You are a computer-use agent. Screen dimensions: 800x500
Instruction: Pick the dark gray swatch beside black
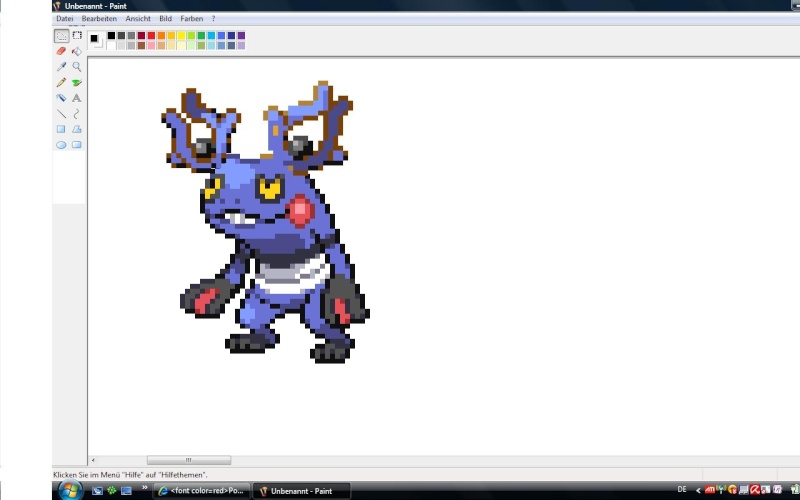[121, 35]
